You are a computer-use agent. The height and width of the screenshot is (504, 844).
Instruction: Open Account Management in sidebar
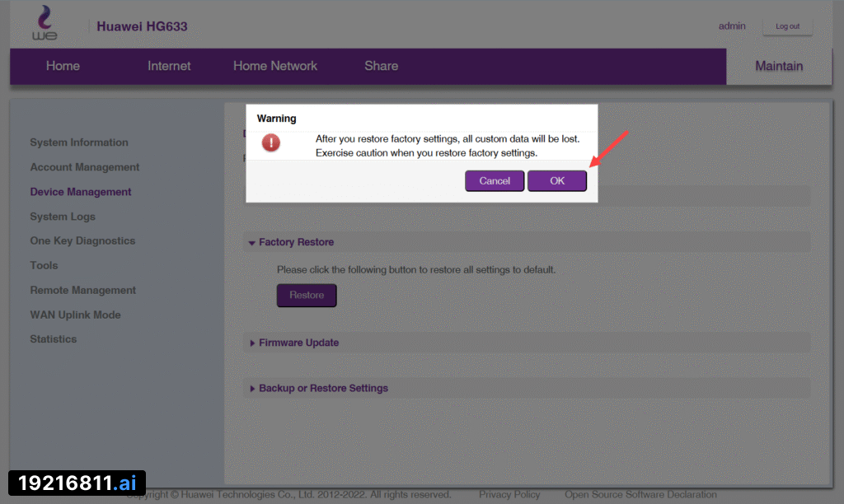pos(85,167)
